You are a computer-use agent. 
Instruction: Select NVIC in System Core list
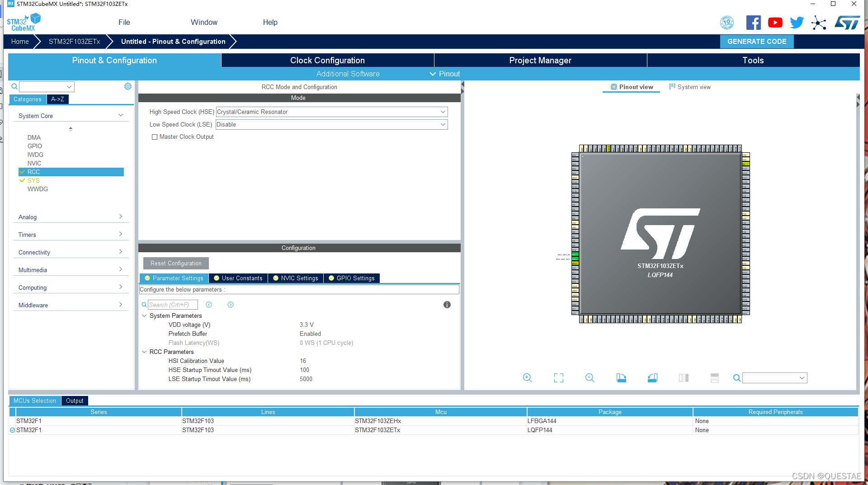[x=34, y=163]
